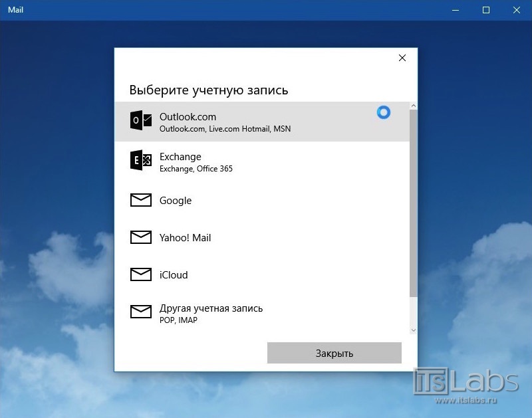Image resolution: width=532 pixels, height=418 pixels.
Task: Click the Exchange account icon
Action: click(141, 160)
